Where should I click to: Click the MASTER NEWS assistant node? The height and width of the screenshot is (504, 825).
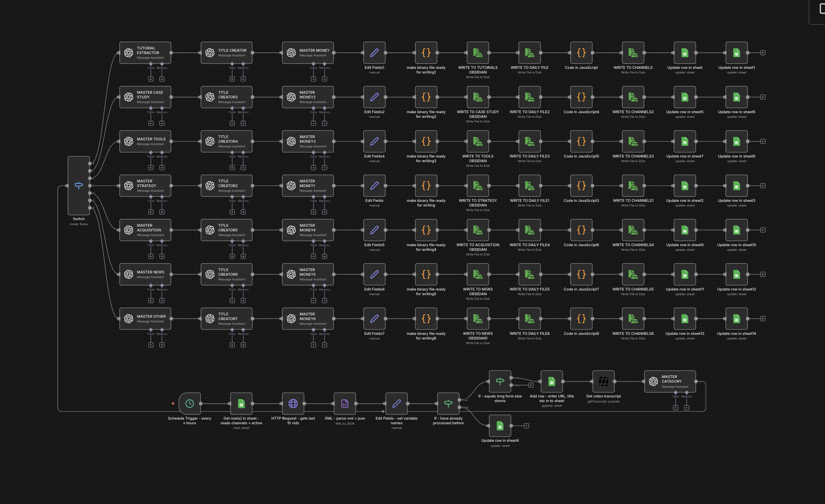[145, 274]
